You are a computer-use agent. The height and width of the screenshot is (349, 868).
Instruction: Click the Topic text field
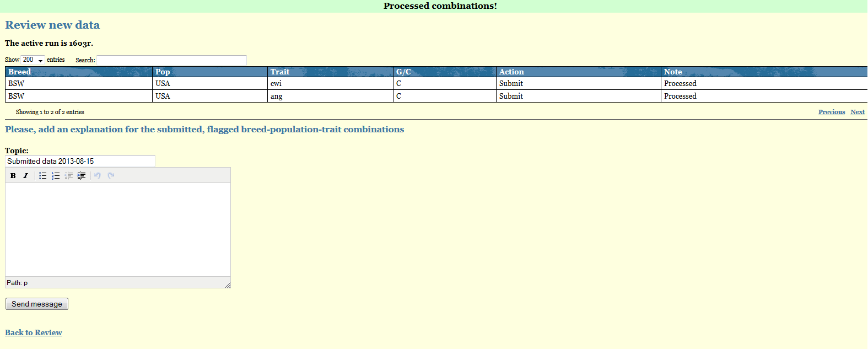tap(80, 161)
